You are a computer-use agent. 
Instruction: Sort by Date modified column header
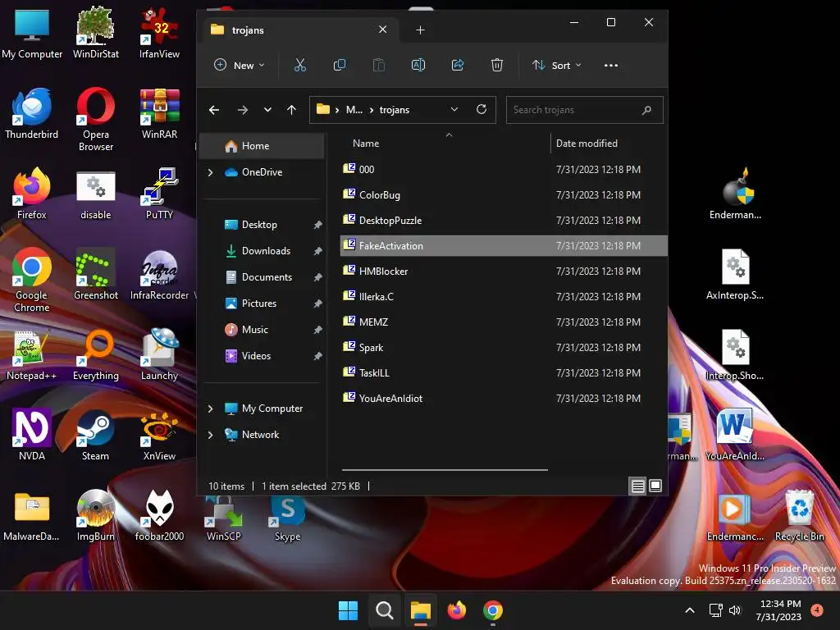click(587, 143)
